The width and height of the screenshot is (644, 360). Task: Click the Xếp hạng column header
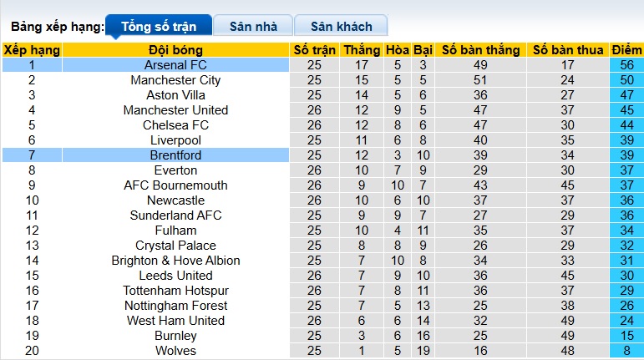[32, 50]
